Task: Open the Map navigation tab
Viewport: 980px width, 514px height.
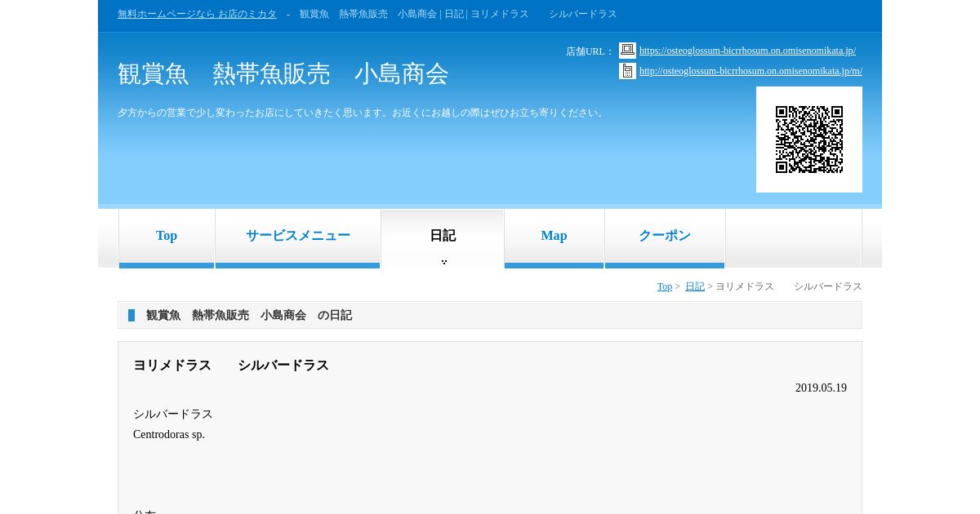Action: coord(554,238)
